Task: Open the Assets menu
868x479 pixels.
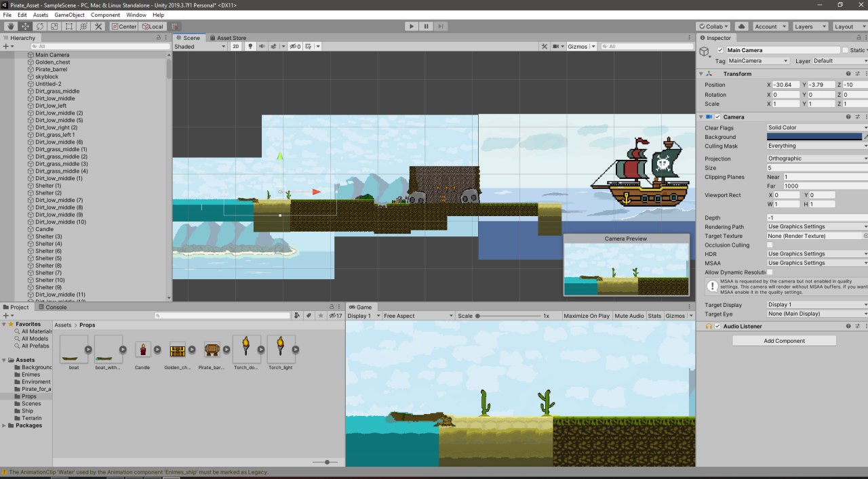Action: pos(41,15)
